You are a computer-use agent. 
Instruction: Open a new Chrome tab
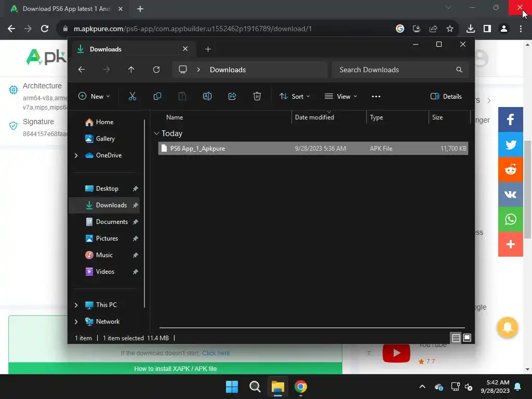pyautogui.click(x=140, y=9)
